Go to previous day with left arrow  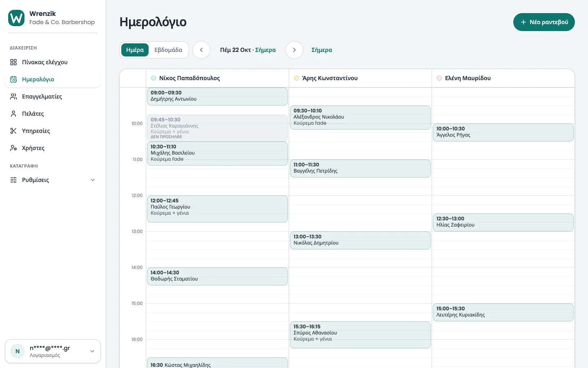pyautogui.click(x=201, y=50)
